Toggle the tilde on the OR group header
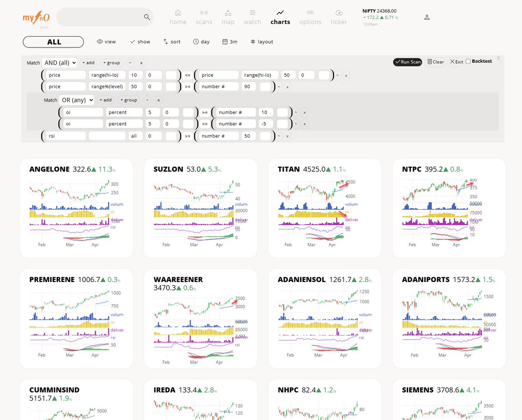The image size is (522, 420). tap(147, 100)
